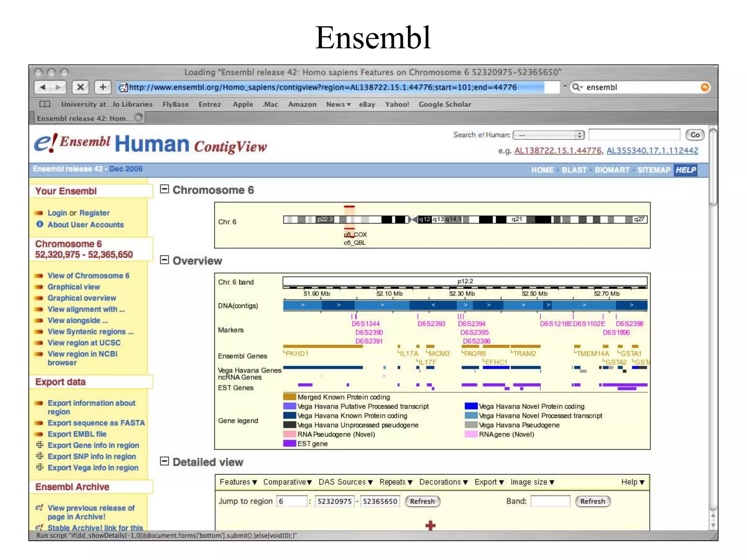Click the HELP nav button
This screenshot has height=560, width=747.
pyautogui.click(x=685, y=170)
